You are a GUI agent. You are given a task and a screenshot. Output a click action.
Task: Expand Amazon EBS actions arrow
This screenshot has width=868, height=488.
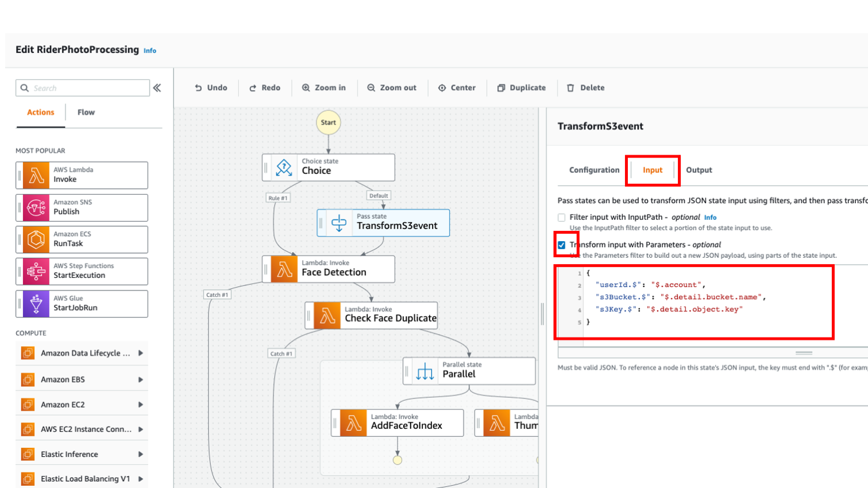[141, 379]
